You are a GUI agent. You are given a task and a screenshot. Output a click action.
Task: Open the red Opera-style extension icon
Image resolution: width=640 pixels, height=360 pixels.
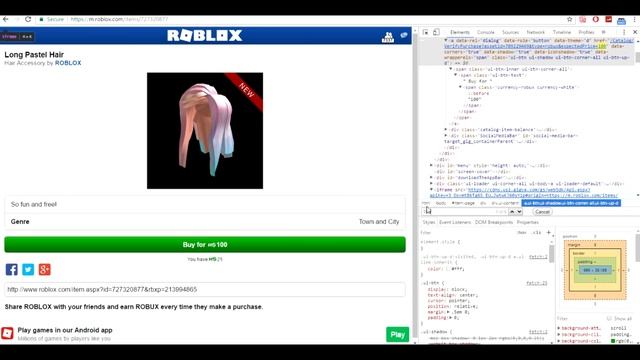coord(596,19)
